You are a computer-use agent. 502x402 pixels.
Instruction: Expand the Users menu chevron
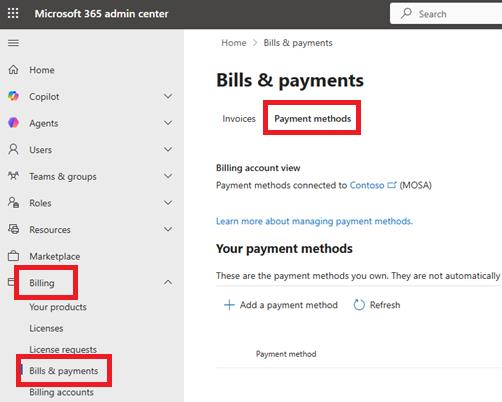(168, 149)
